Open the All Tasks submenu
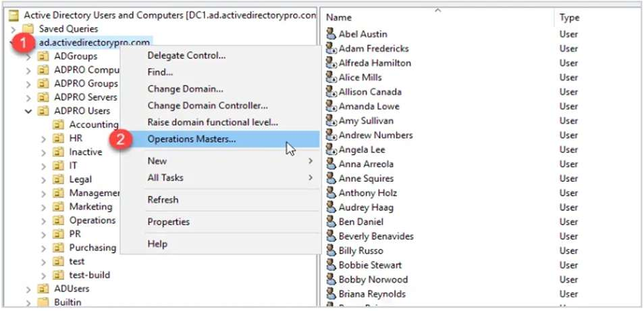This screenshot has width=644, height=311. (220, 178)
